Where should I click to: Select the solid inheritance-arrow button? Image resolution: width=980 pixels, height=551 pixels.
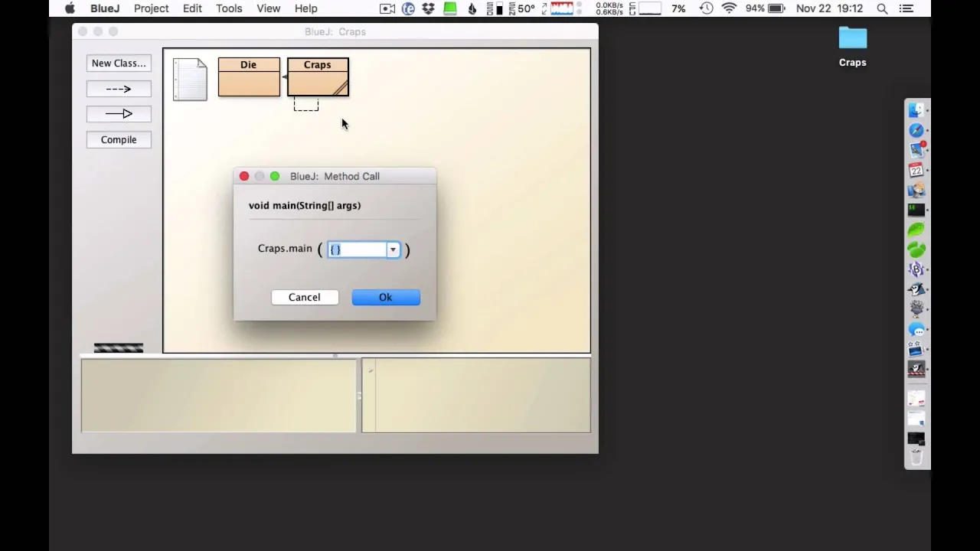(x=119, y=114)
